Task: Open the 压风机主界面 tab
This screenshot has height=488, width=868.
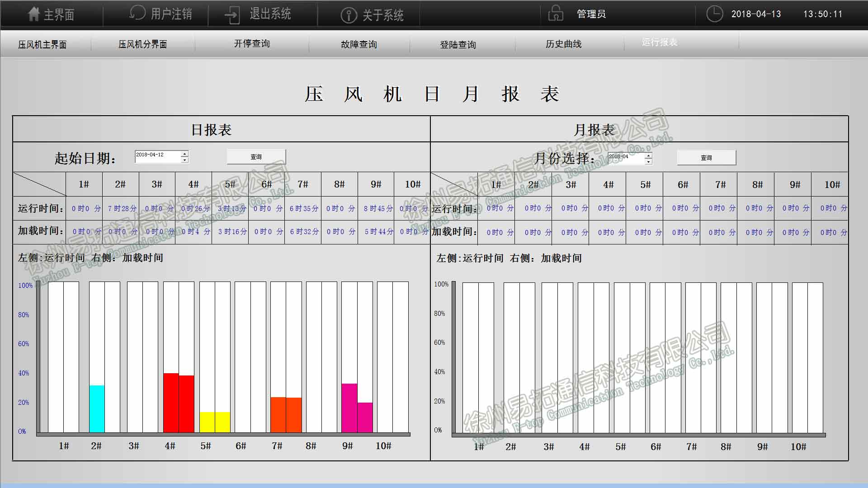Action: [x=42, y=44]
